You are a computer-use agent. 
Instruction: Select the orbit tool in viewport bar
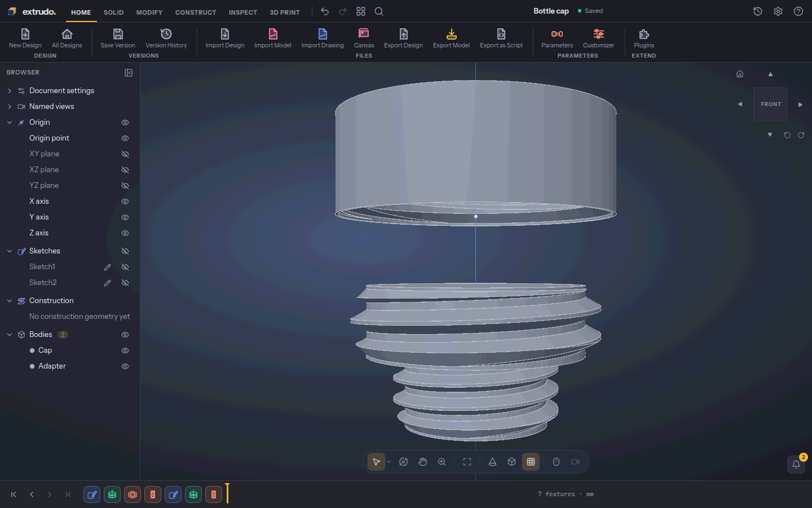coord(403,462)
